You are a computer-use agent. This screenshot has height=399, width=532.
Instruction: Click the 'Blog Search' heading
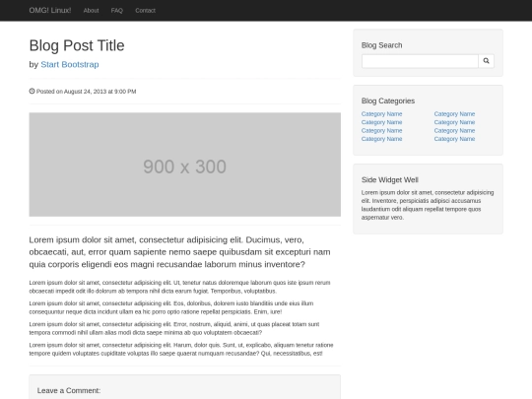pos(381,45)
